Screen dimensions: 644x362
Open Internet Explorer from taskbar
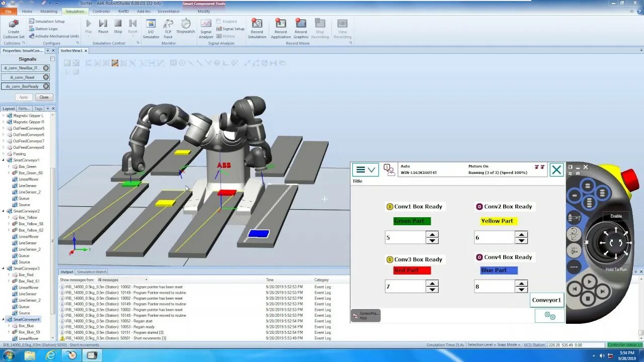(51, 355)
